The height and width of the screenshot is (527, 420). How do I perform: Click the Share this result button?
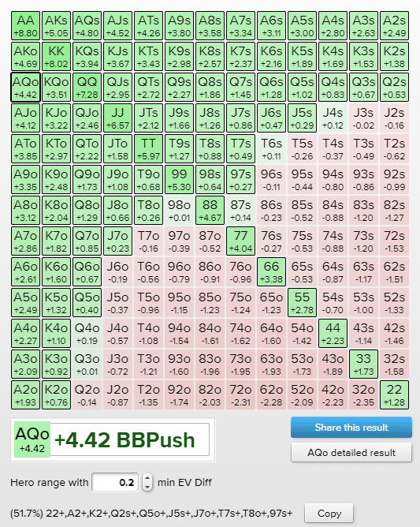pyautogui.click(x=351, y=428)
